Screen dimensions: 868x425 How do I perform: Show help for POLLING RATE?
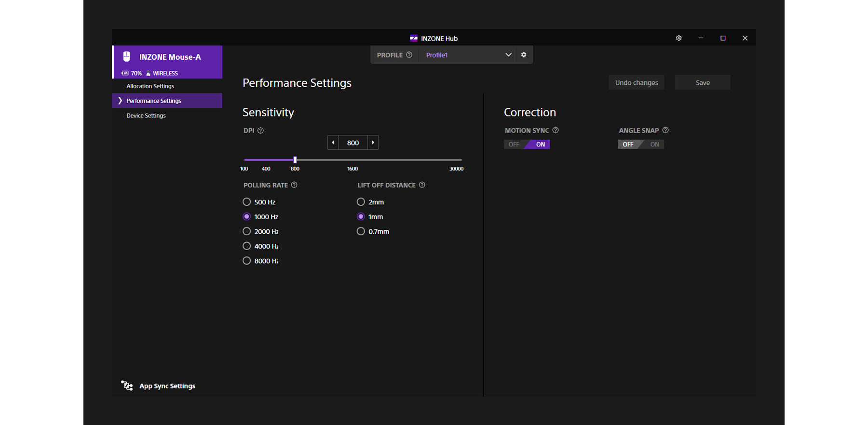(294, 185)
